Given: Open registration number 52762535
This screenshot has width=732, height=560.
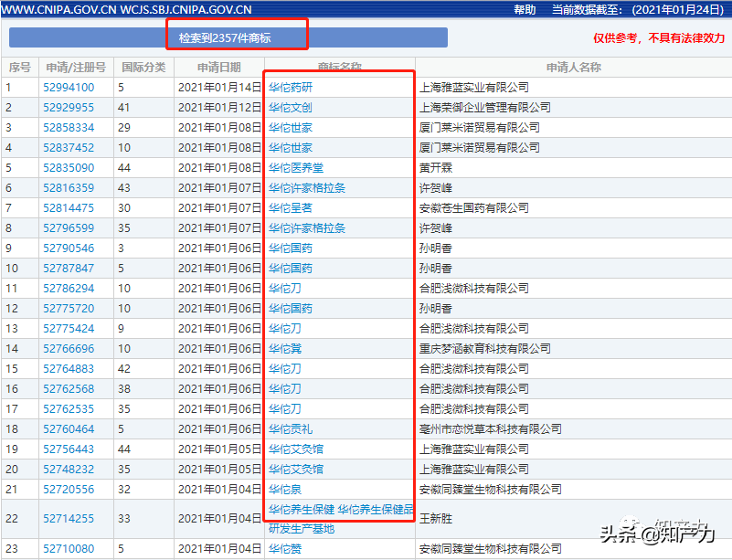Looking at the screenshot, I should click(x=69, y=408).
